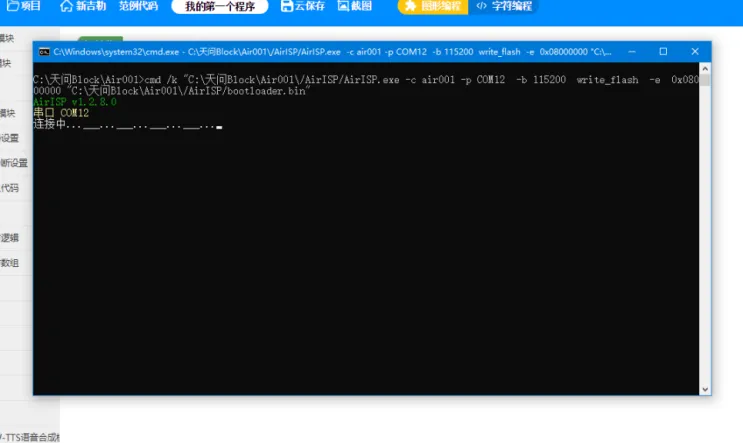This screenshot has height=444, width=743.
Task: Click the 截图 screenshot button
Action: point(361,6)
